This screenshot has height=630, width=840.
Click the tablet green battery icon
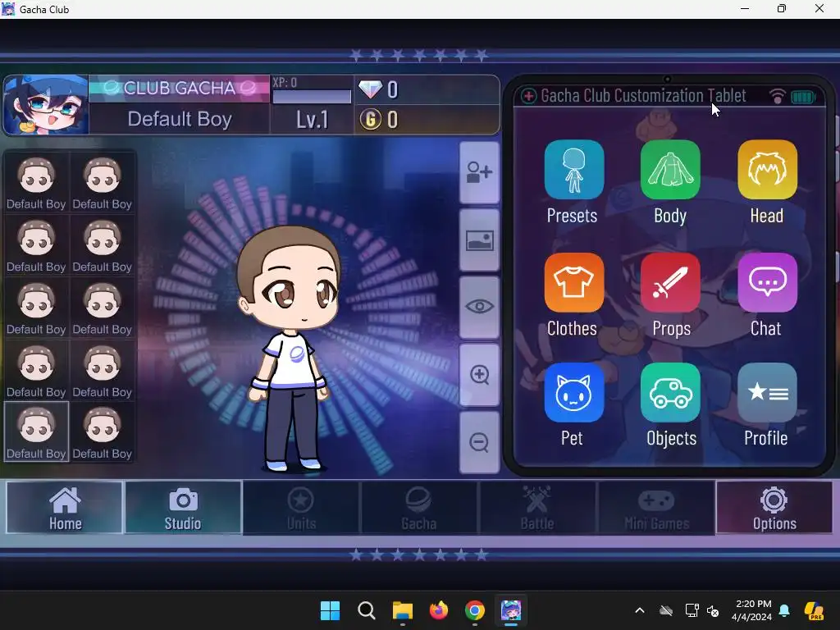click(x=803, y=97)
